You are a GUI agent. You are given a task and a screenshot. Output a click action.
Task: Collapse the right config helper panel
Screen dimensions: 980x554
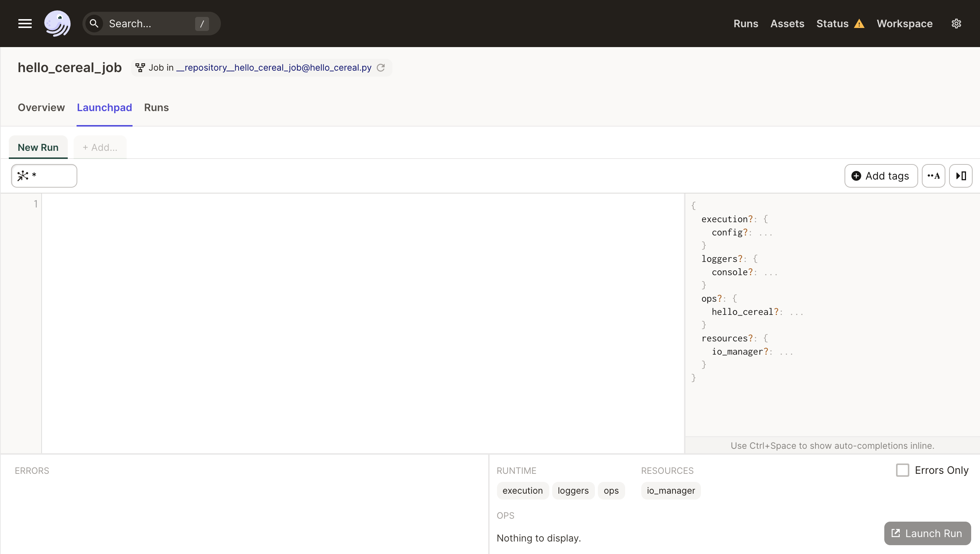pos(960,176)
